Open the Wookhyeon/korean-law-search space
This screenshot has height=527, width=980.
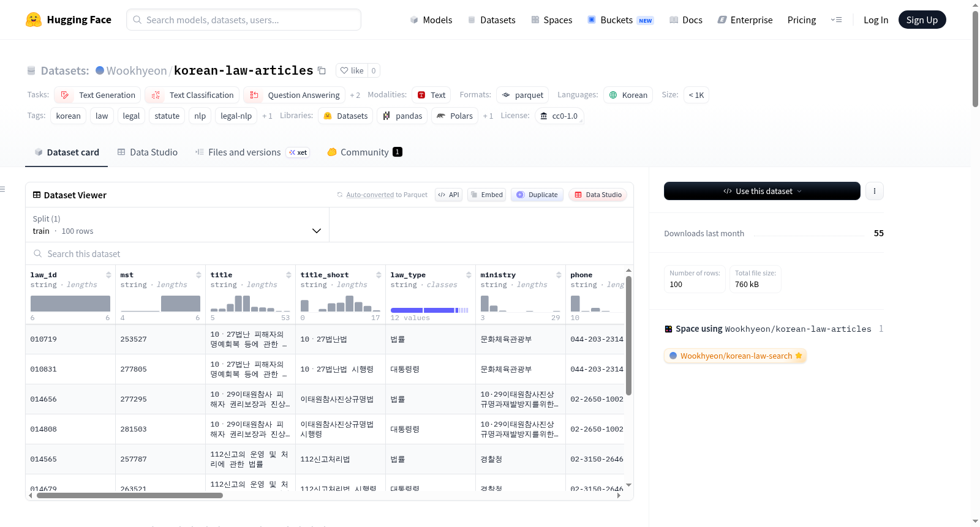point(735,356)
